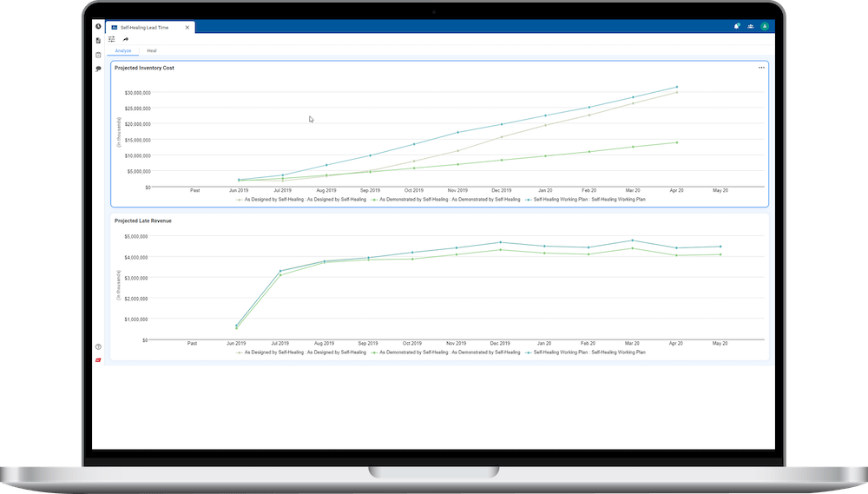Screen dimensions: 868x494
Task: Select the Self-Healing Lead Time workbook tab
Action: tap(145, 27)
